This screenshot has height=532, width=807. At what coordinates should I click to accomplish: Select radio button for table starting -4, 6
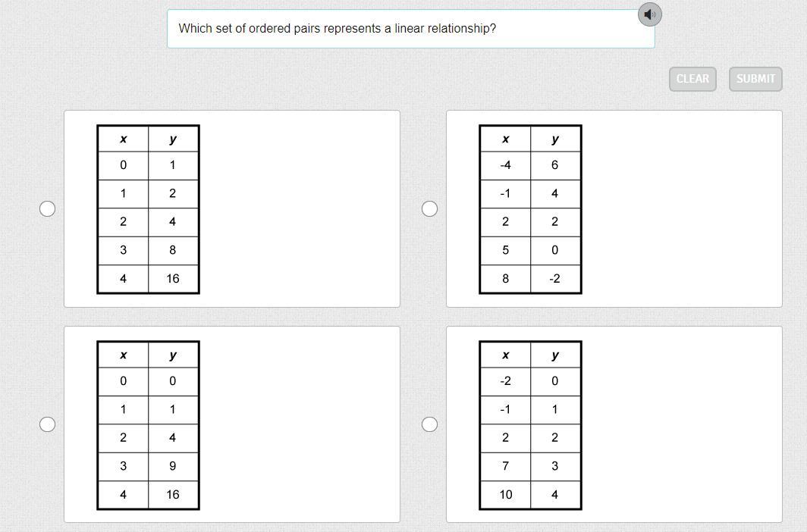tap(429, 208)
